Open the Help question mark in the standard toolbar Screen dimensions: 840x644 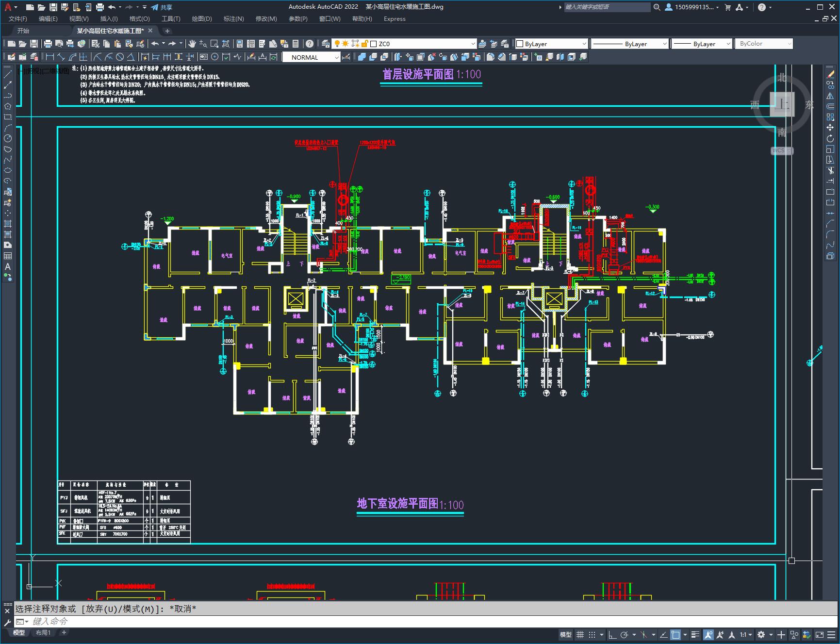pyautogui.click(x=310, y=44)
